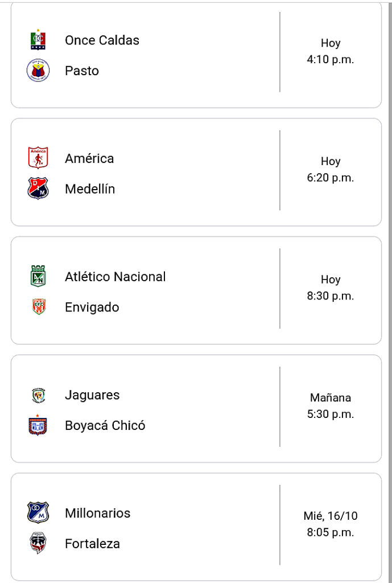Viewport: 392px width, 583px height.
Task: Click the Pasto team crest
Action: 38,70
